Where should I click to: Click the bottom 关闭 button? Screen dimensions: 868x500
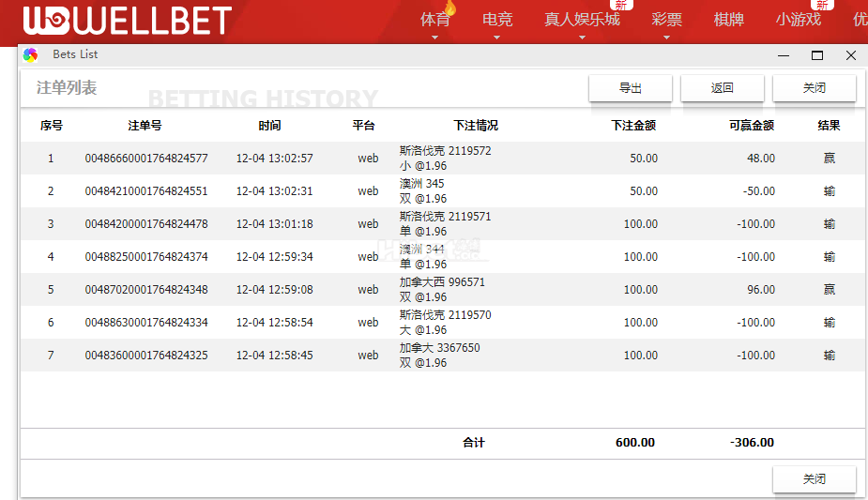pos(814,479)
